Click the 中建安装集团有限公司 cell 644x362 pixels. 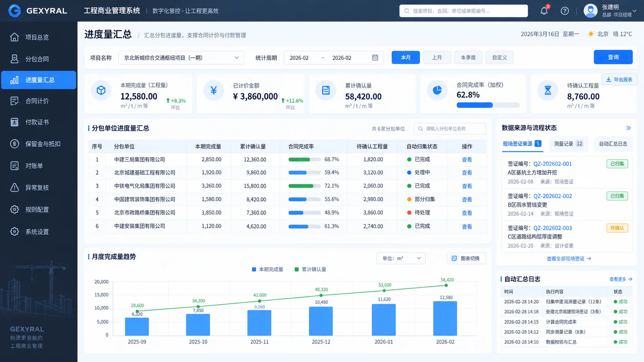point(140,226)
